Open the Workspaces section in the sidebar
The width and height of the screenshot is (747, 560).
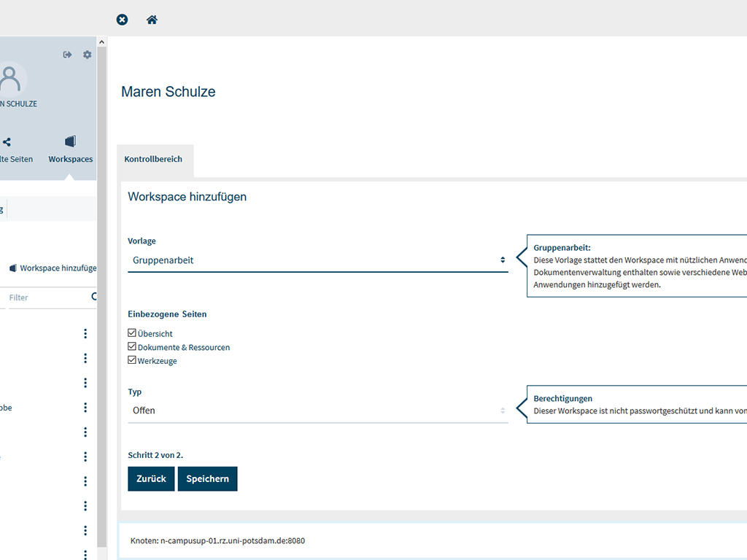(x=71, y=149)
